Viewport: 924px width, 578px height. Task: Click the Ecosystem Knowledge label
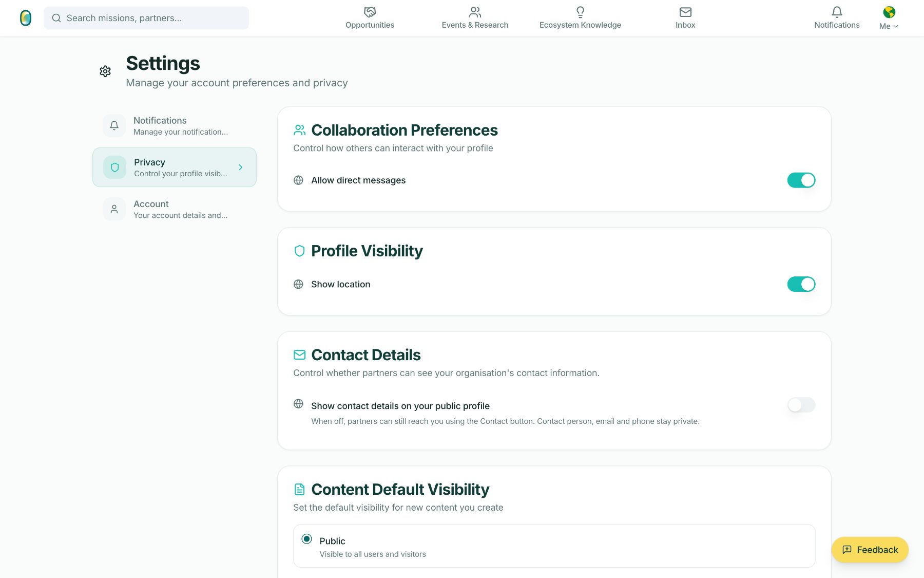click(x=580, y=25)
